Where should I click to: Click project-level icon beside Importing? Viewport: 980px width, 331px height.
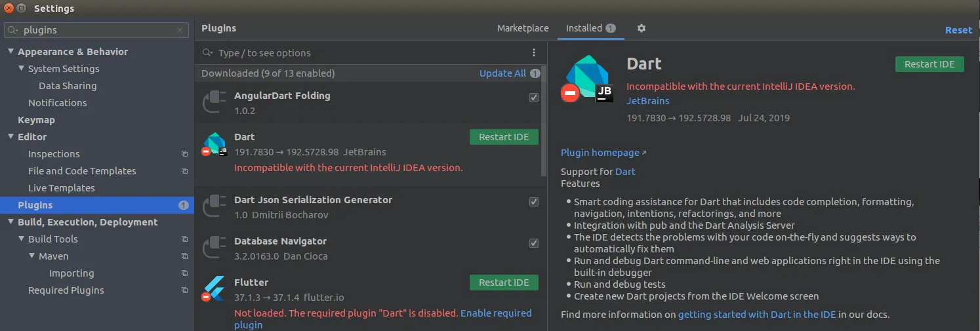184,273
